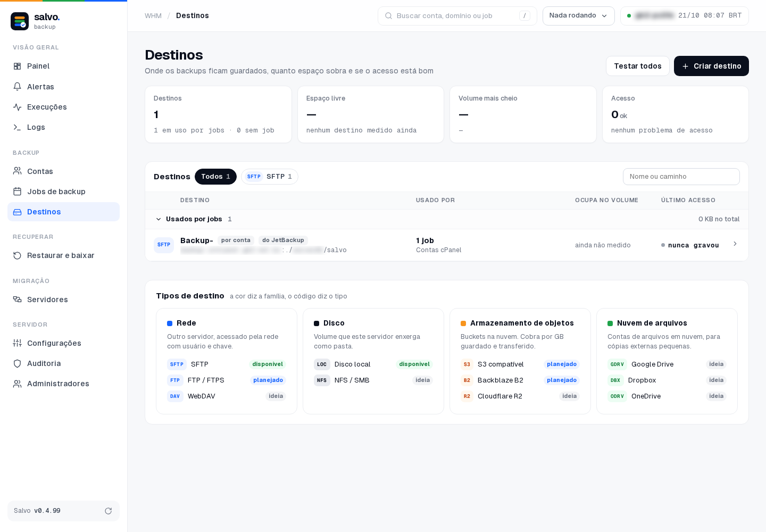The height and width of the screenshot is (532, 766).
Task: Click NFS / SMB type entry
Action: click(373, 380)
